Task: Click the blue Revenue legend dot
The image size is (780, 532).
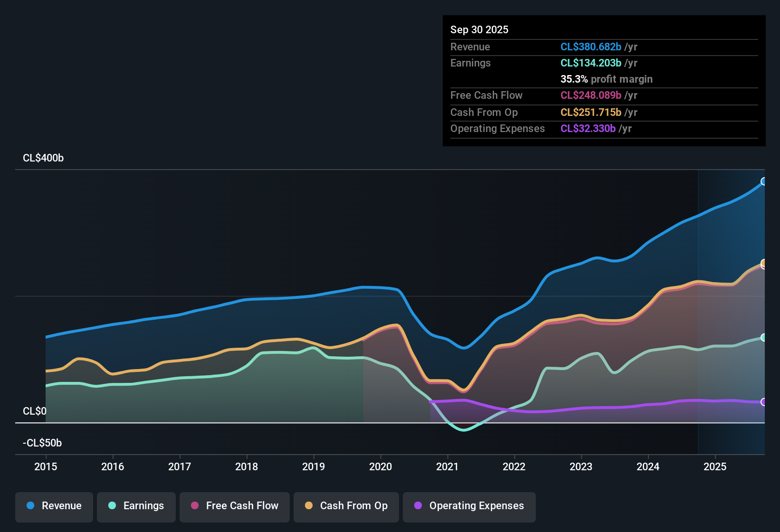Action: click(30, 506)
